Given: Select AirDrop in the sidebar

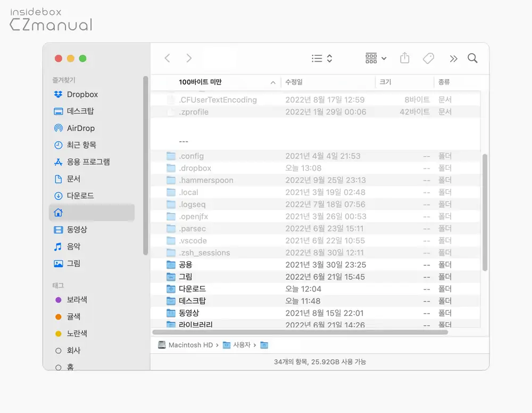Looking at the screenshot, I should [80, 128].
